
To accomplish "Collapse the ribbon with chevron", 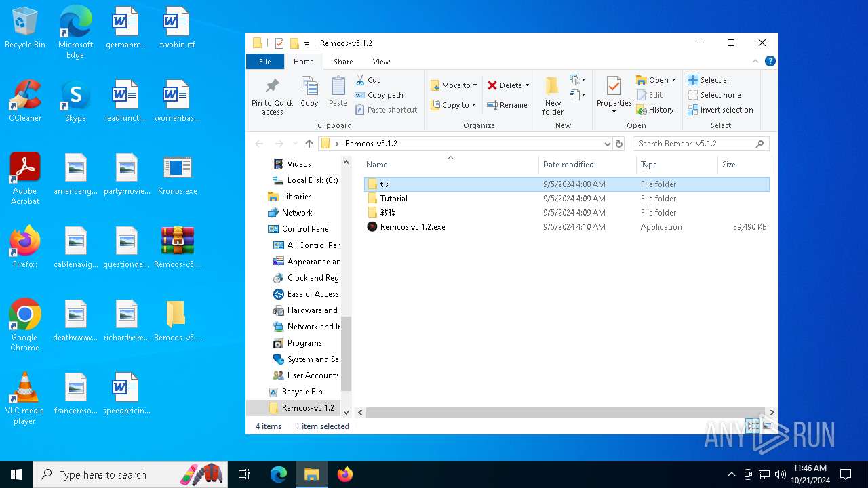I will [755, 62].
